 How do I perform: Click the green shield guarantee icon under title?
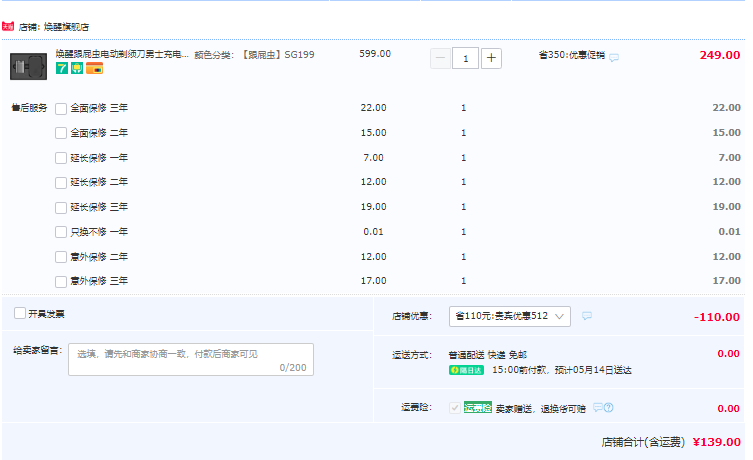[x=77, y=68]
